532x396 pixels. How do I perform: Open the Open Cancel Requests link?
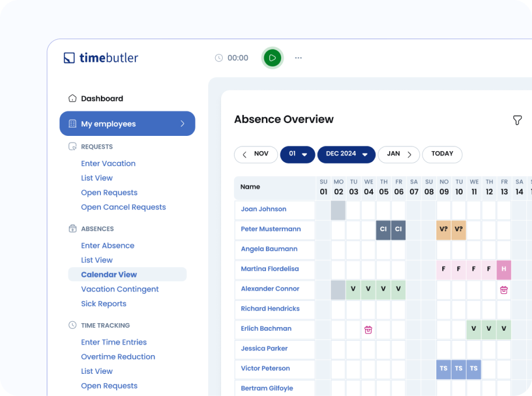[x=124, y=208]
